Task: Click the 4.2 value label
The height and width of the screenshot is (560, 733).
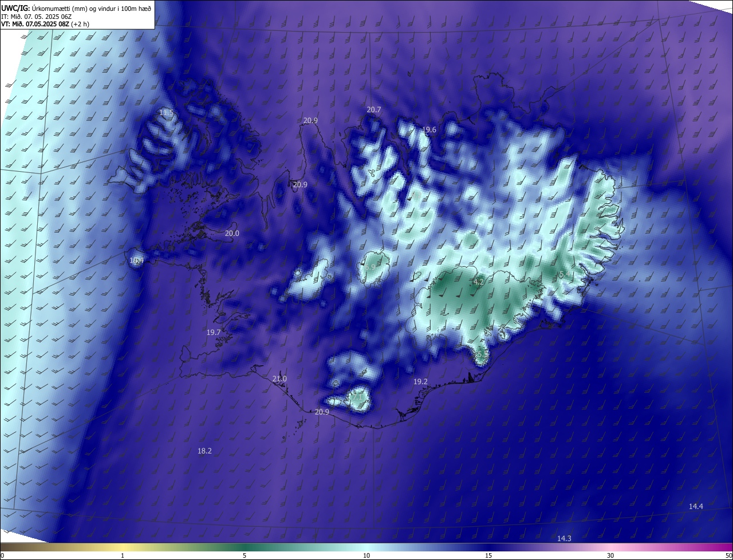Action: (479, 282)
